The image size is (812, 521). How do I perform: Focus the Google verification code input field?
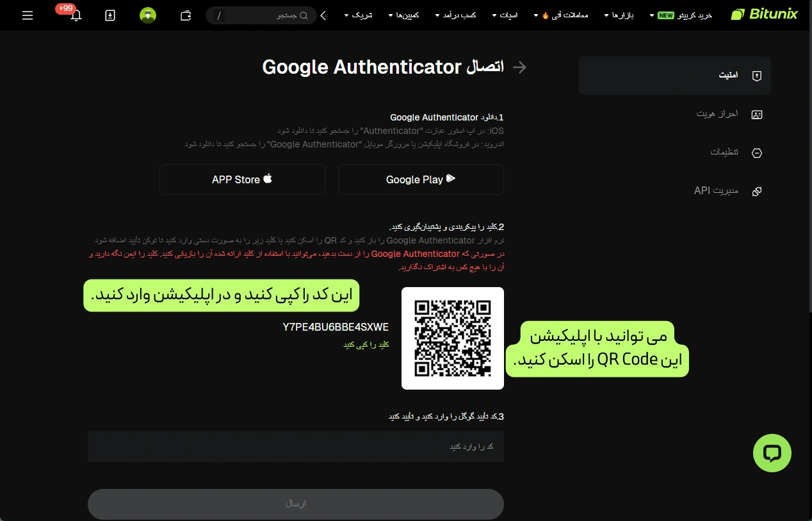click(x=295, y=446)
